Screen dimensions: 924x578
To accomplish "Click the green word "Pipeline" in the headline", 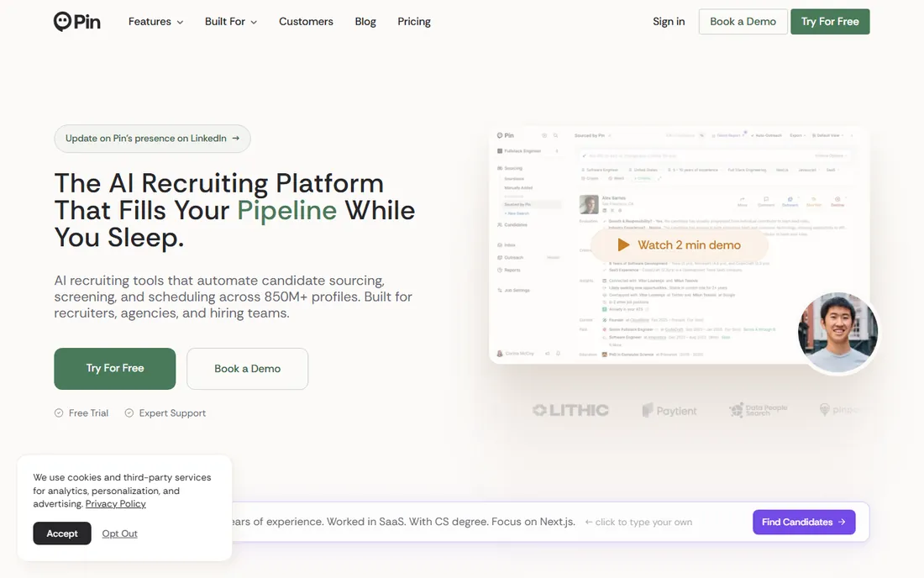I will click(x=287, y=210).
